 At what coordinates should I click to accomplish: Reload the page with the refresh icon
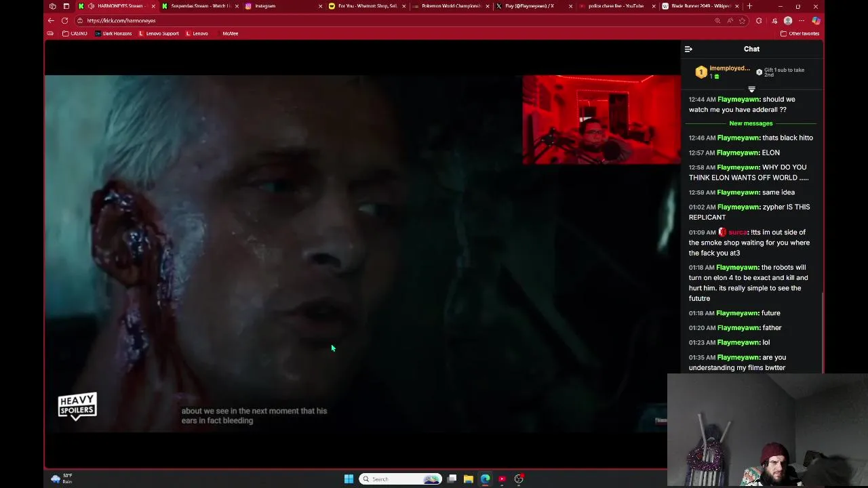coord(65,20)
